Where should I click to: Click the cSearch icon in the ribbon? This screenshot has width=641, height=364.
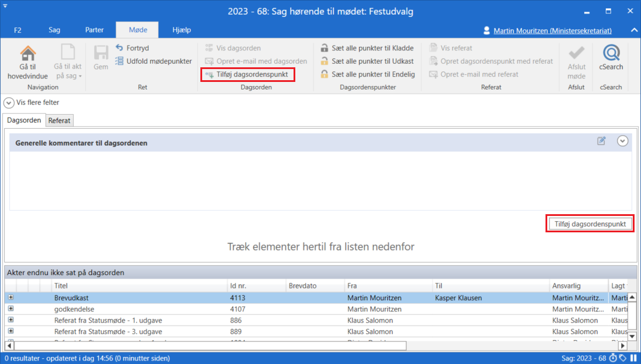click(611, 53)
